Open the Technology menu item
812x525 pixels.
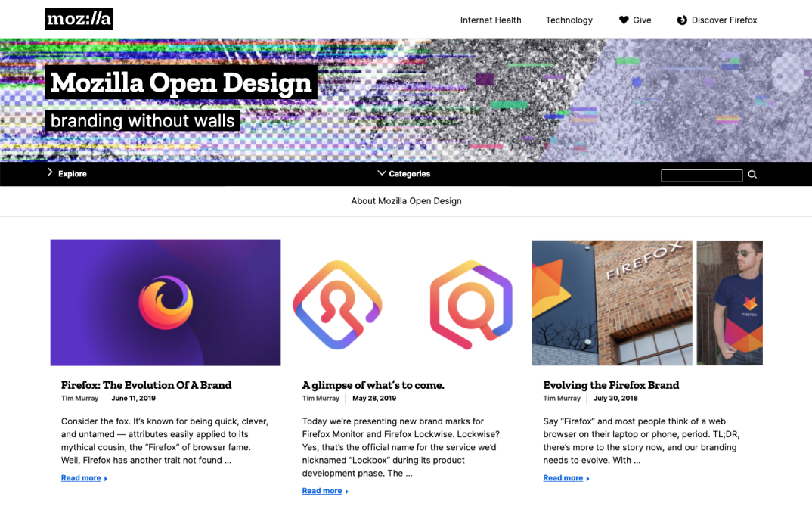(569, 20)
